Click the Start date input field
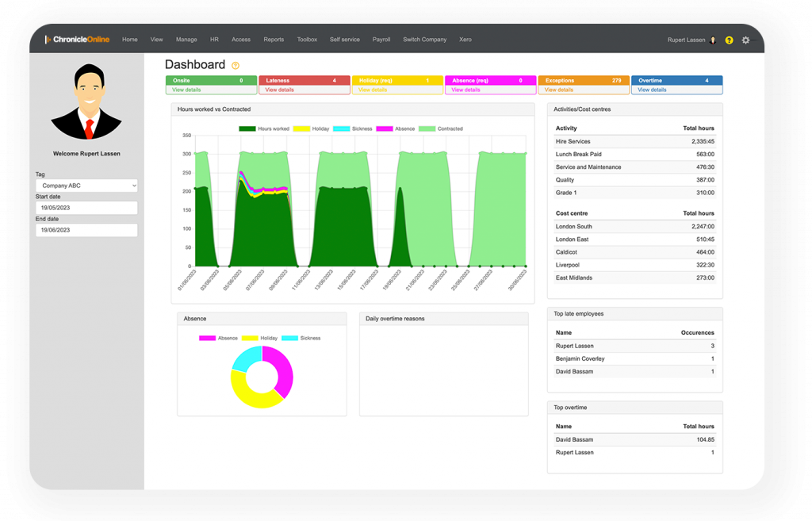The image size is (812, 521). coord(86,208)
